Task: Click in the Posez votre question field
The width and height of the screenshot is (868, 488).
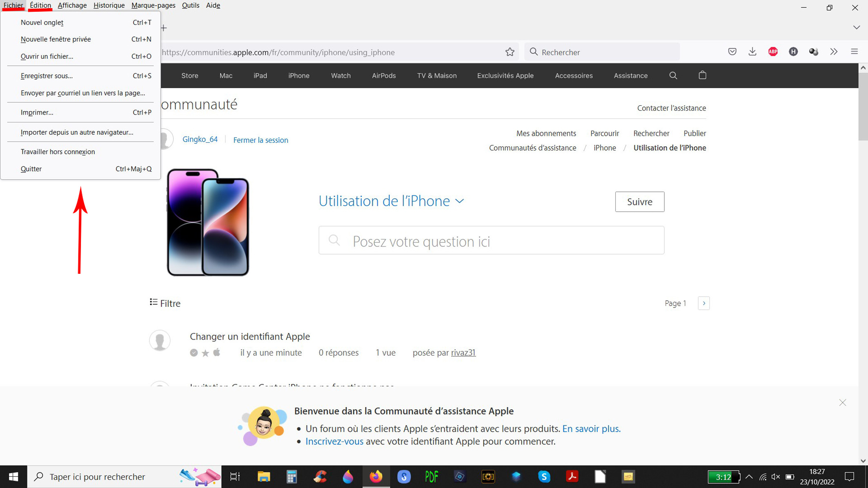Action: point(491,241)
